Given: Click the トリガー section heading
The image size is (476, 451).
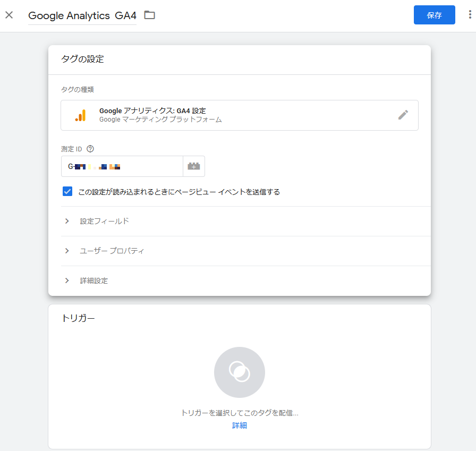Looking at the screenshot, I should pos(78,318).
